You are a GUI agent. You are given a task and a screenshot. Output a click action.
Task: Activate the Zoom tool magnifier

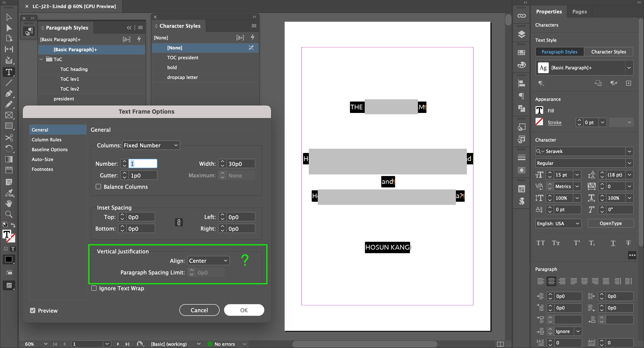pos(9,214)
